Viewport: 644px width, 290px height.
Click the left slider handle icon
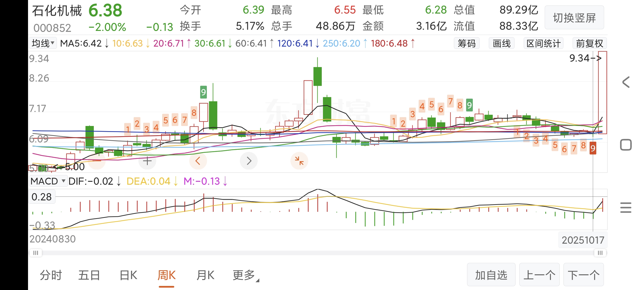click(36, 253)
